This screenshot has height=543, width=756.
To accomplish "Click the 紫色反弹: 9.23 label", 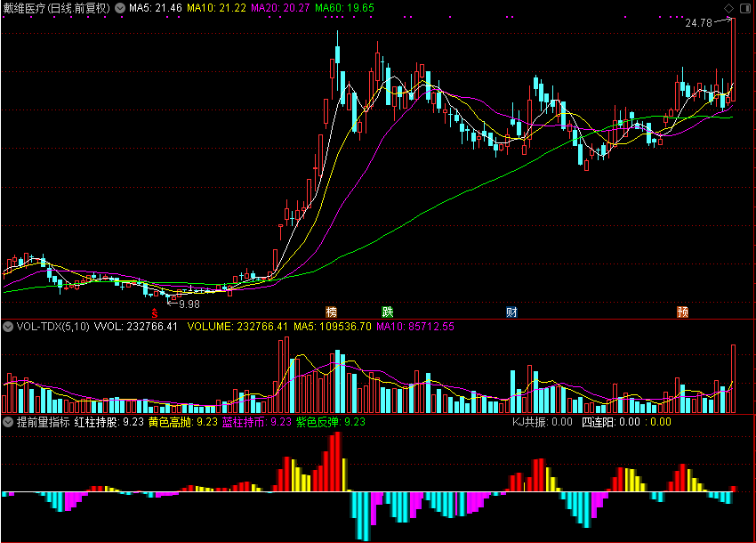I will (x=331, y=422).
